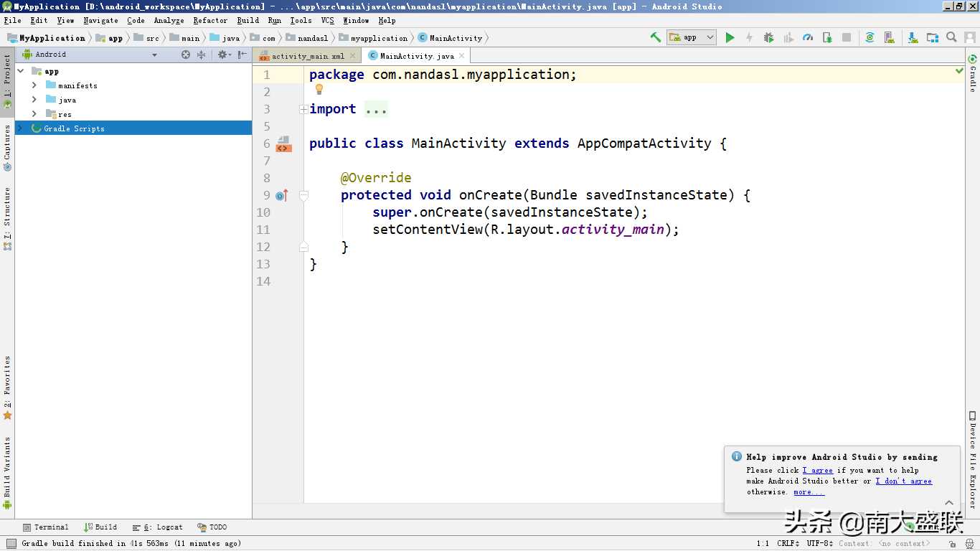Viewport: 980px width, 551px height.
Task: Expand the res folder
Action: click(34, 114)
